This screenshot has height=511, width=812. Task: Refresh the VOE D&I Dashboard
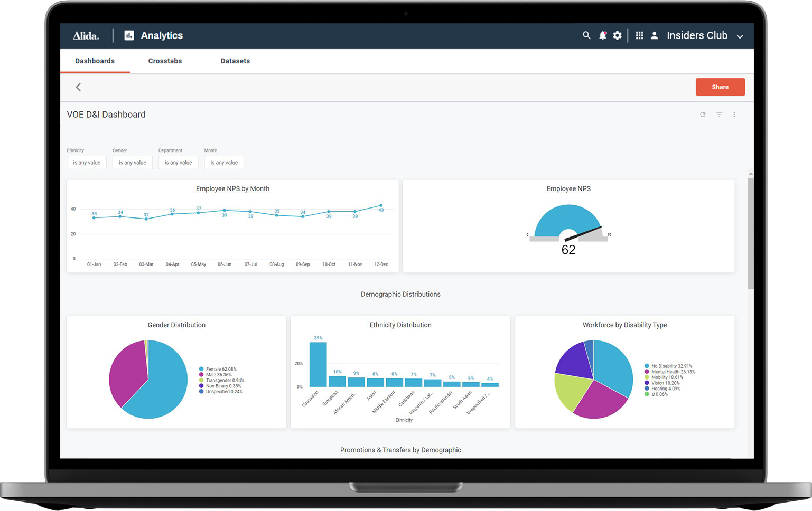coord(703,115)
